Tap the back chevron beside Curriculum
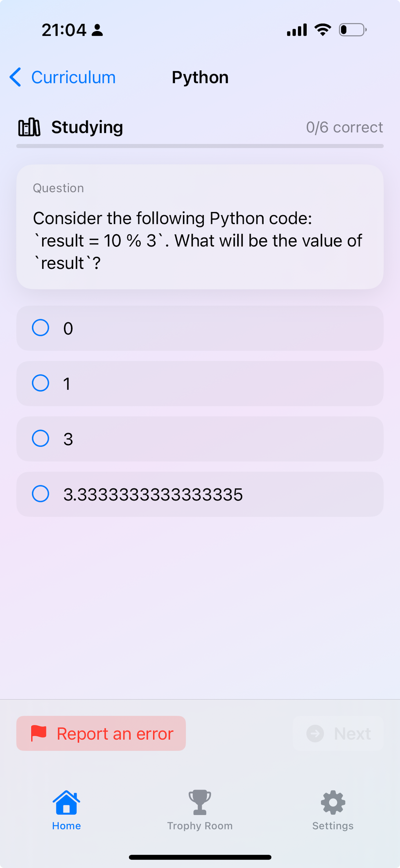This screenshot has height=868, width=400. pos(16,77)
